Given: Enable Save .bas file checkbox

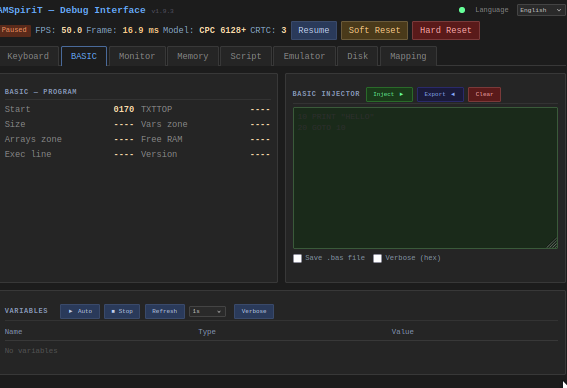Looking at the screenshot, I should click(x=297, y=258).
